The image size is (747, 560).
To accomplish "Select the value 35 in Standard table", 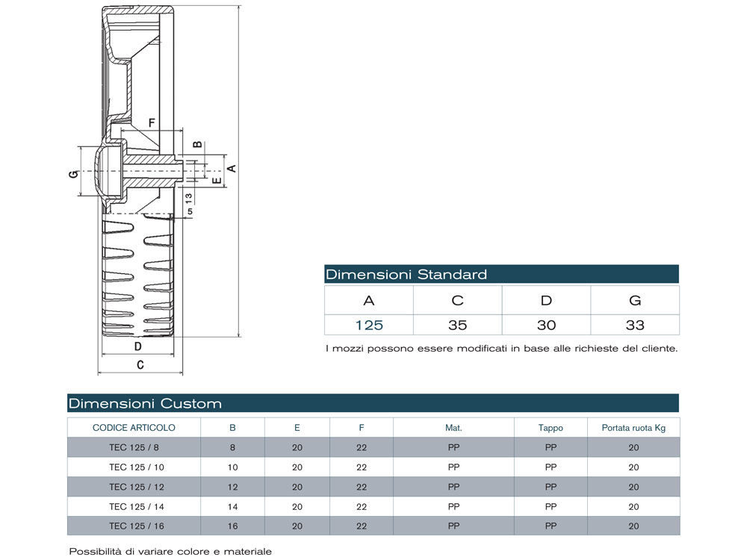I will pos(457,325).
